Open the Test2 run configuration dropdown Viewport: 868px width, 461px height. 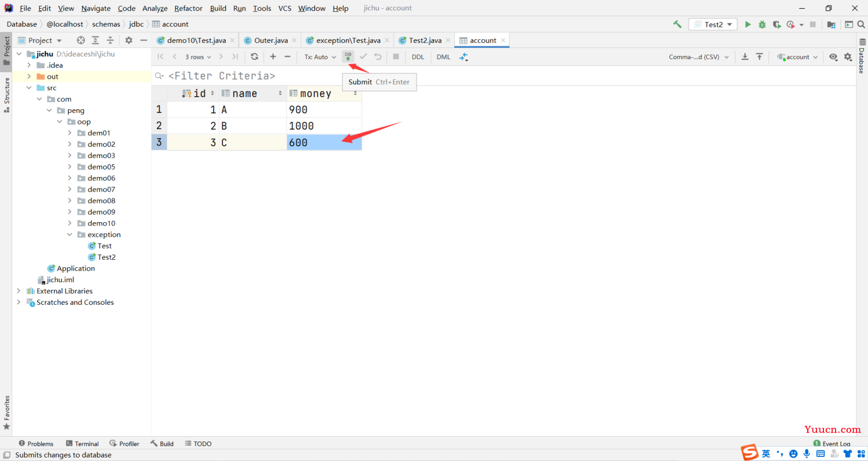coord(713,24)
